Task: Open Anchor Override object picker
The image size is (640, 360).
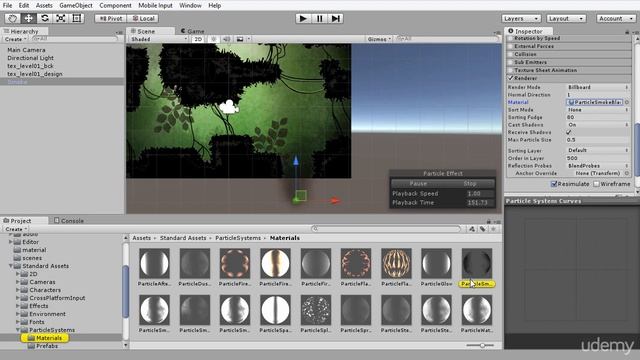Action: (x=627, y=173)
